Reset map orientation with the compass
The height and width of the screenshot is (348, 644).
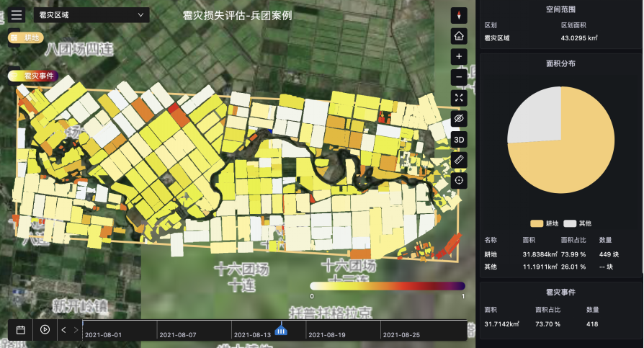click(460, 15)
